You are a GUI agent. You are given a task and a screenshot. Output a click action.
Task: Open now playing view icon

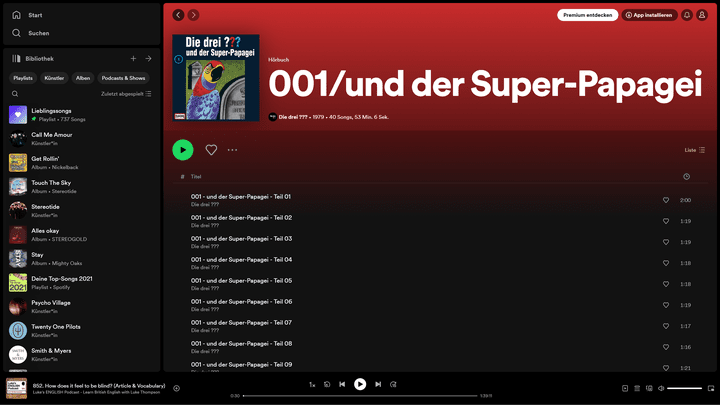[625, 388]
